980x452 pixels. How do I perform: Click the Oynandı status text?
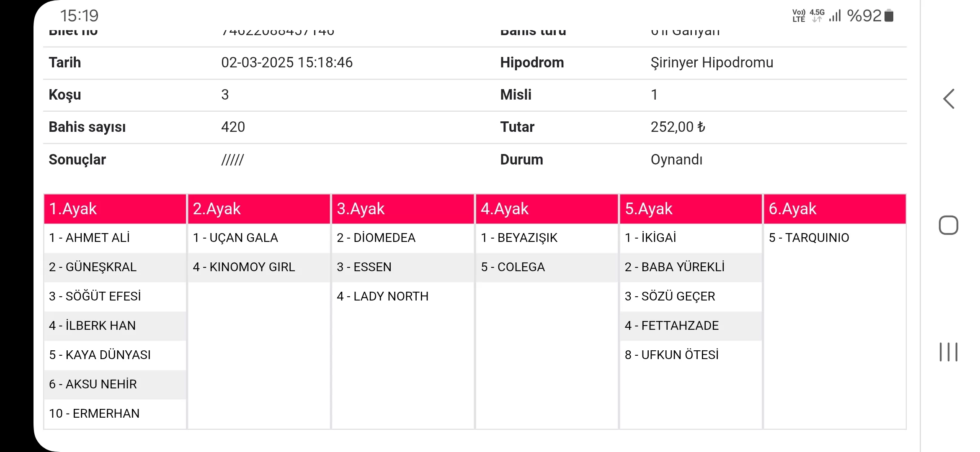[x=676, y=159]
